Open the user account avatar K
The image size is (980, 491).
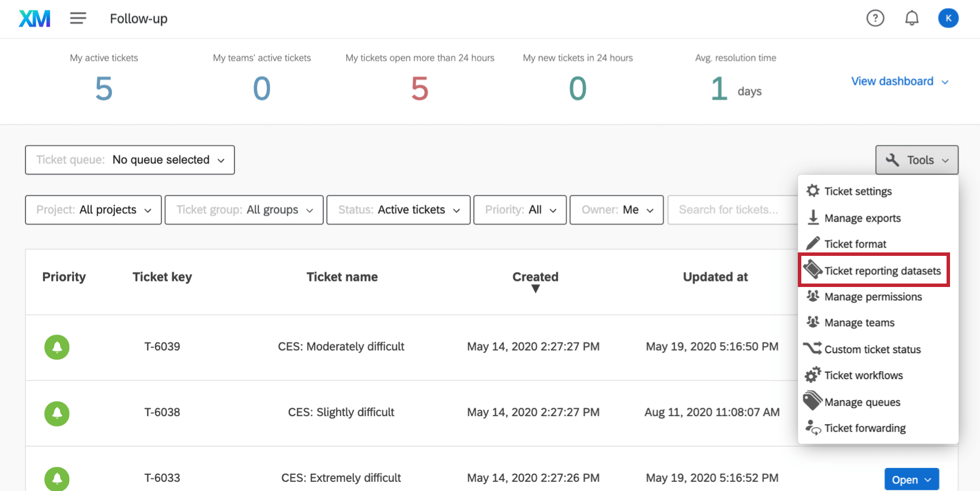pyautogui.click(x=948, y=18)
